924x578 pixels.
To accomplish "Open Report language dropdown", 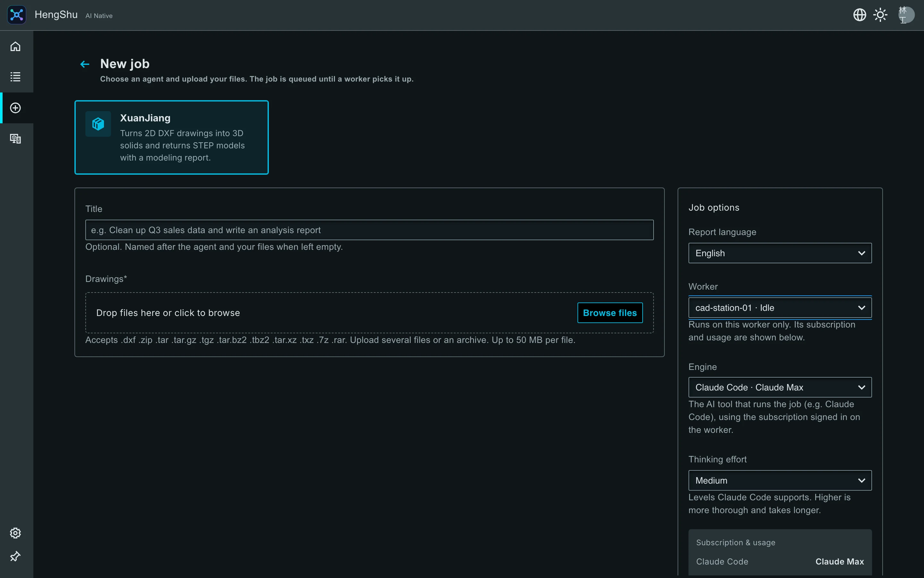I will pos(780,253).
